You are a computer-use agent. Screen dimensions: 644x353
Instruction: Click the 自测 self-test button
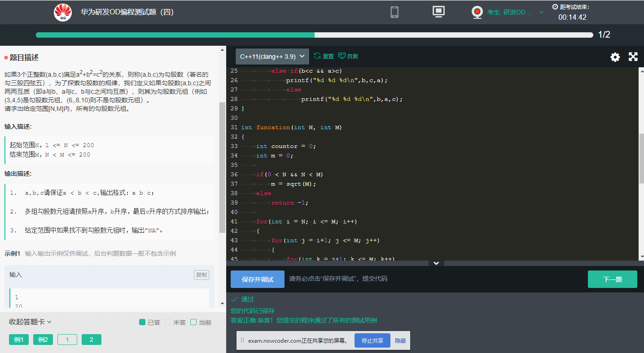(348, 56)
